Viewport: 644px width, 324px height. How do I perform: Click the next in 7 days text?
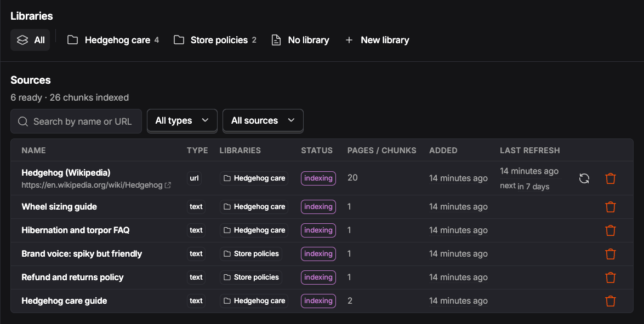click(x=525, y=186)
